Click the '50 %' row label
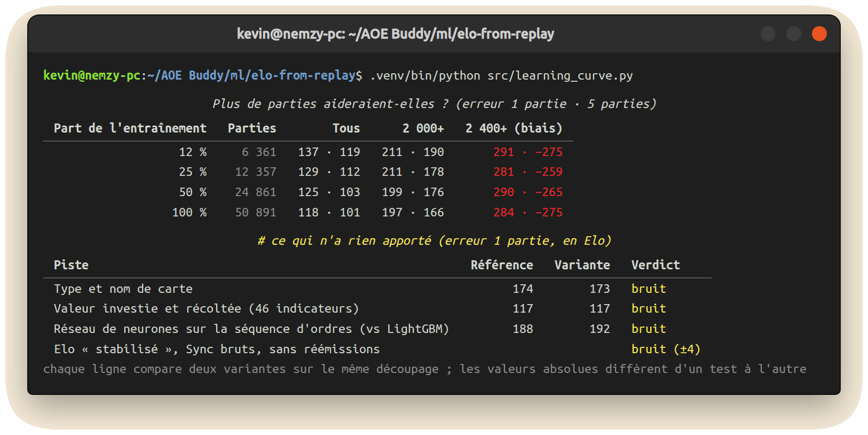Screen dimensions: 868x435 pyautogui.click(x=193, y=192)
